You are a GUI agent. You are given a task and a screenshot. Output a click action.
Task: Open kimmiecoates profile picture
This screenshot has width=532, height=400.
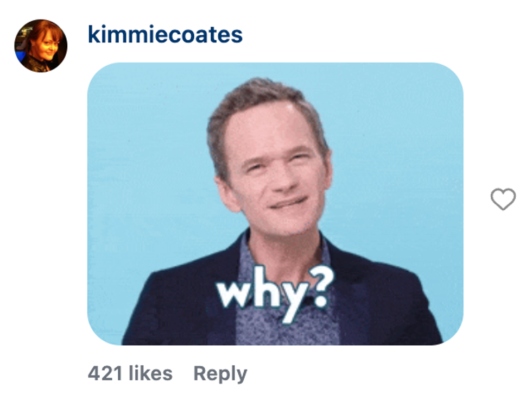pyautogui.click(x=41, y=46)
